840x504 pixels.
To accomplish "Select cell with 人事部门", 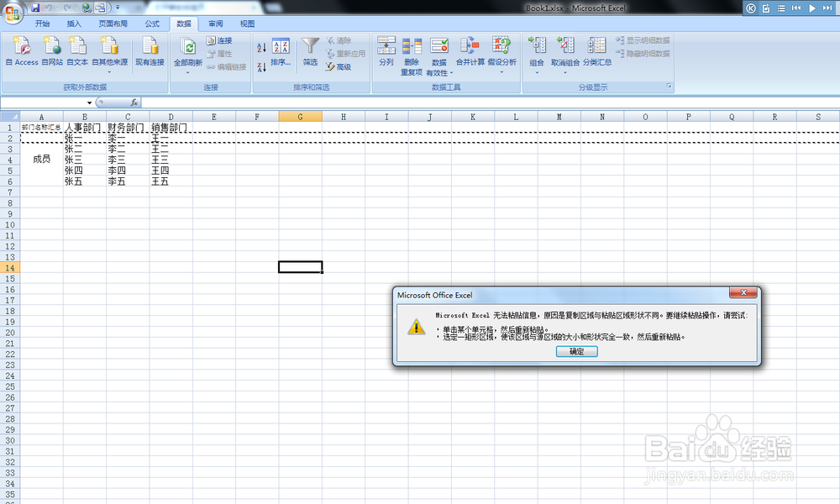I will 85,128.
